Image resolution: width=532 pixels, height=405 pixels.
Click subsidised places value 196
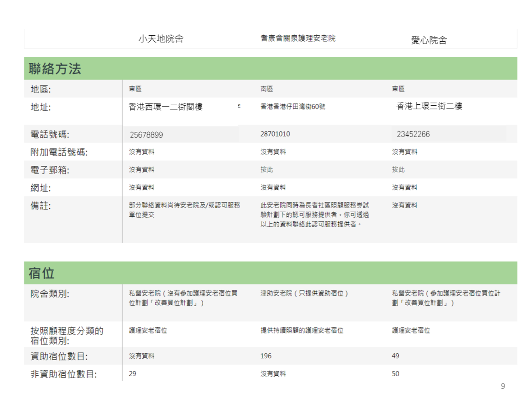(266, 356)
